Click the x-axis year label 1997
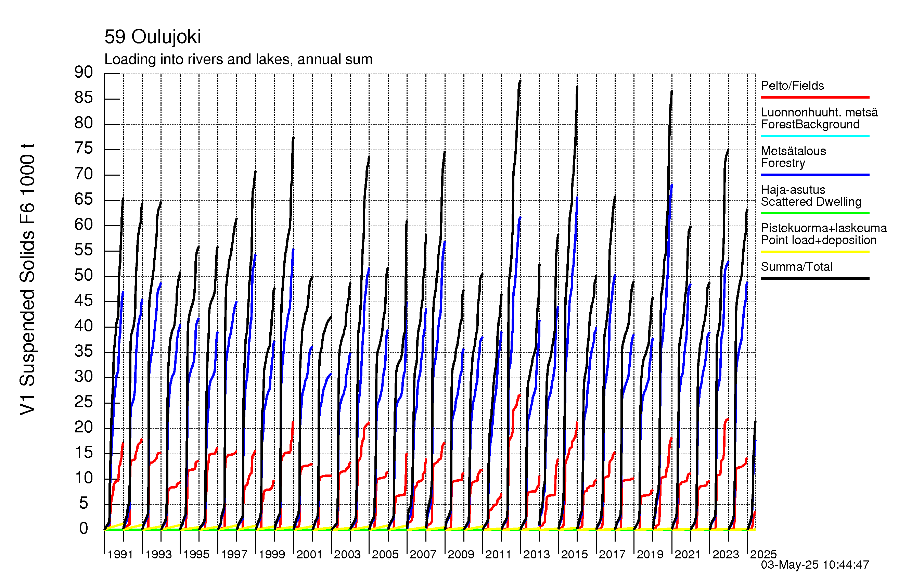This screenshot has height=582, width=924. pyautogui.click(x=234, y=554)
